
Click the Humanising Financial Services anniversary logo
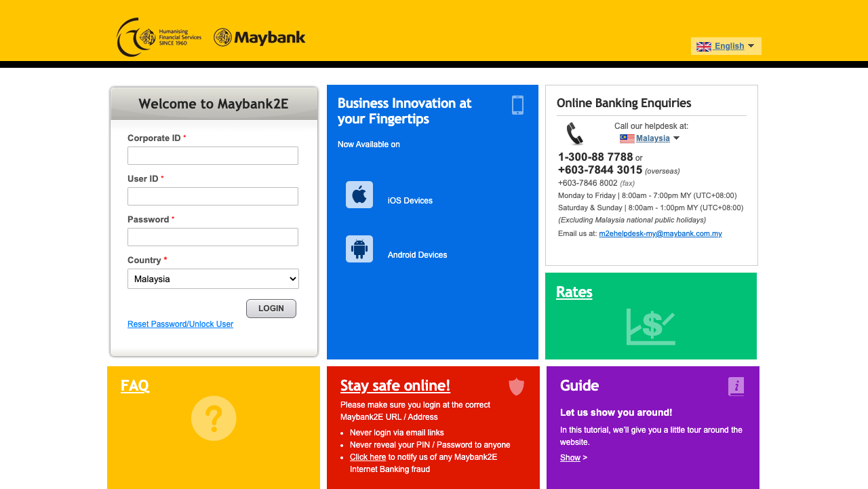pos(159,37)
